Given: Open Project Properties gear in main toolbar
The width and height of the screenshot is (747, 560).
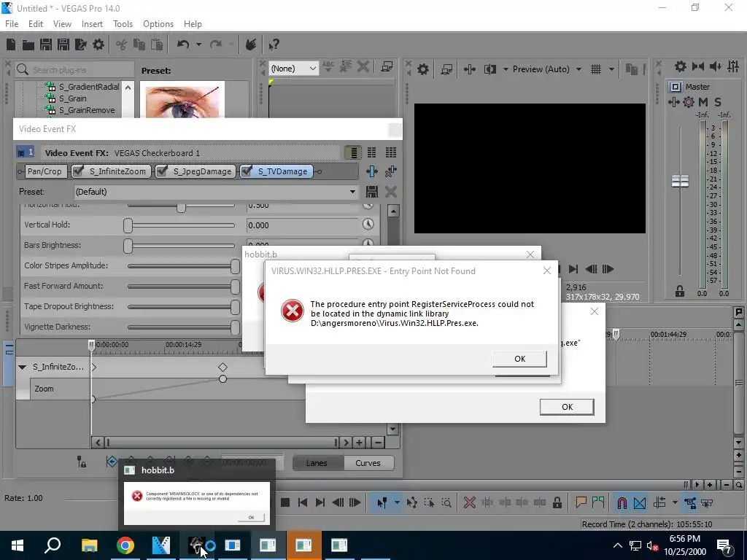Looking at the screenshot, I should pyautogui.click(x=98, y=44).
